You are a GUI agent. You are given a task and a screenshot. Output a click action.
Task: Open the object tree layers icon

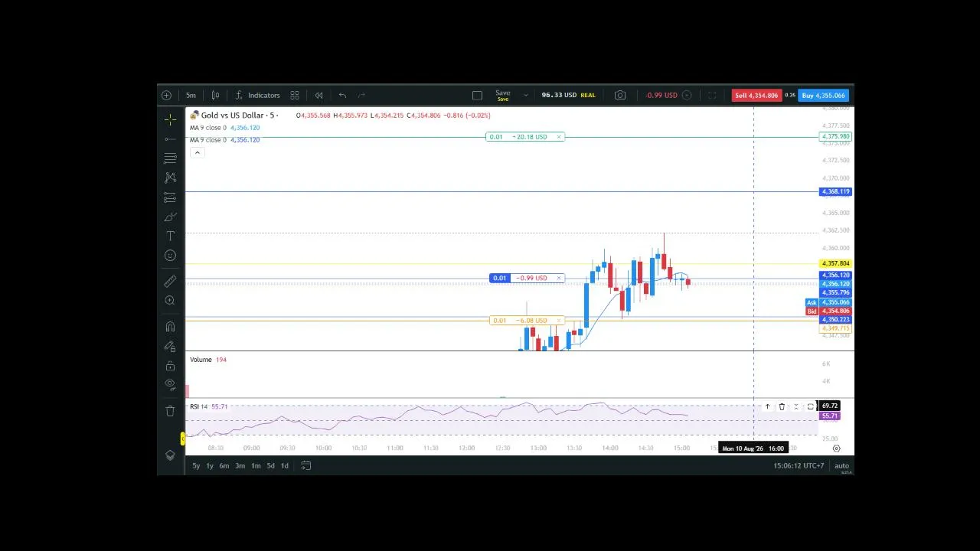point(170,455)
